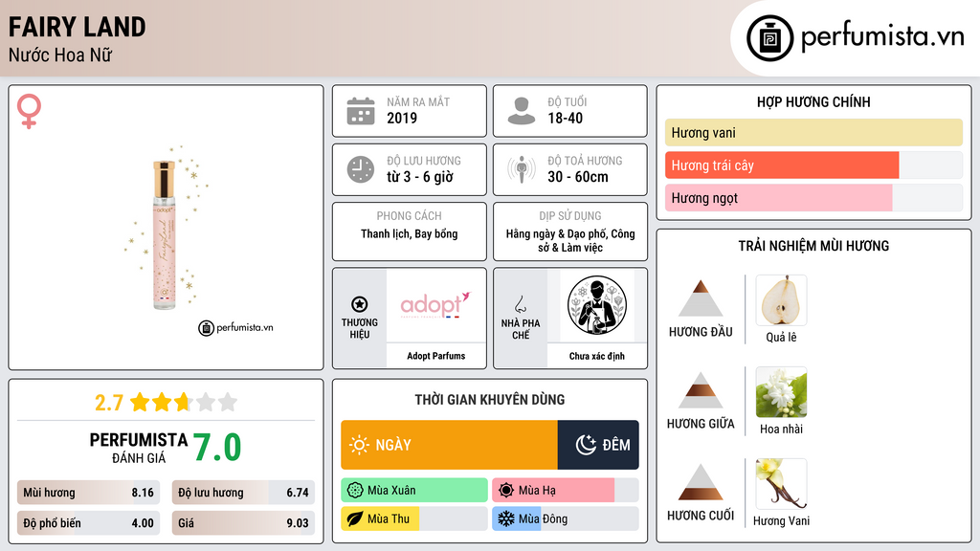Click the dark Đêm nighttime bar
Screen dimensions: 980x551
[x=598, y=445]
